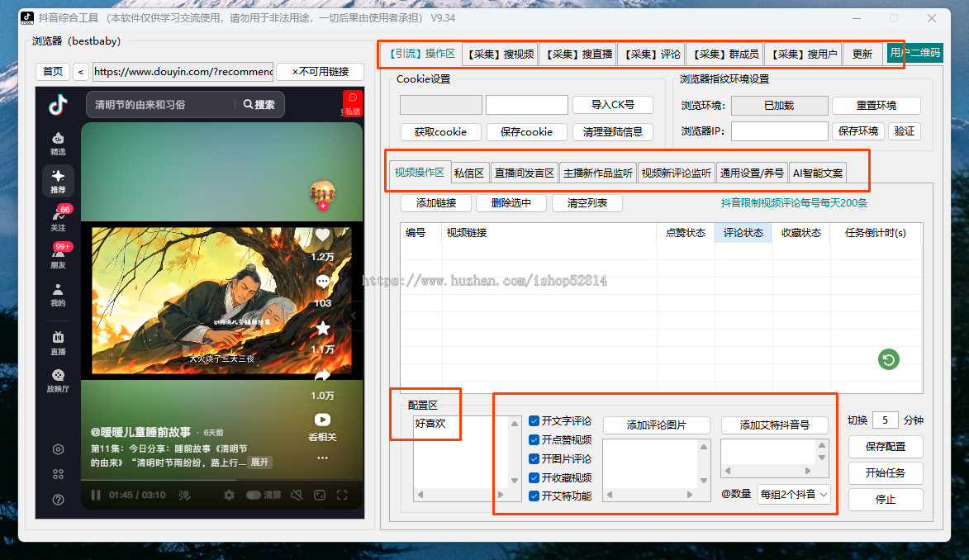The image size is (969, 560).
Task: Click the 浏览器IP input field
Action: [779, 131]
